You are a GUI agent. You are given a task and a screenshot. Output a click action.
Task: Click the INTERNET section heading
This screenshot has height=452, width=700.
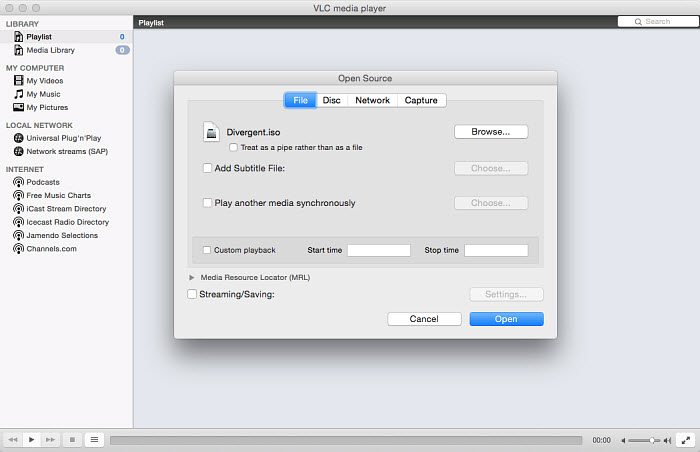[25, 169]
